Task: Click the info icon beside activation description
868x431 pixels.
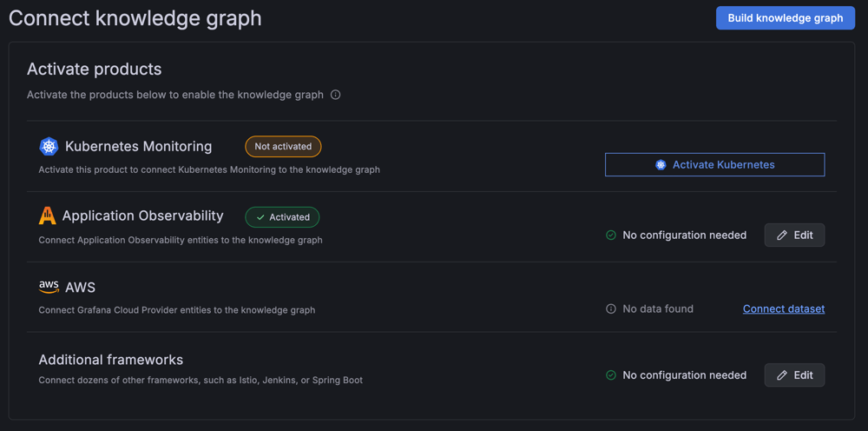Action: (x=336, y=95)
